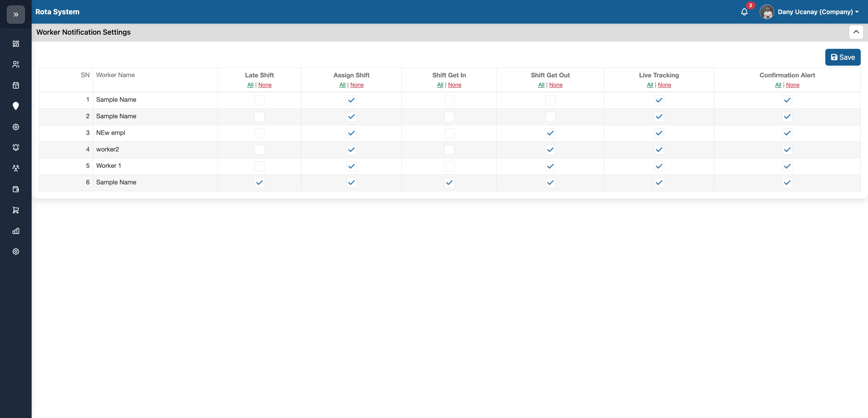Select All under Shift Get Out
This screenshot has width=868, height=418.
(541, 85)
